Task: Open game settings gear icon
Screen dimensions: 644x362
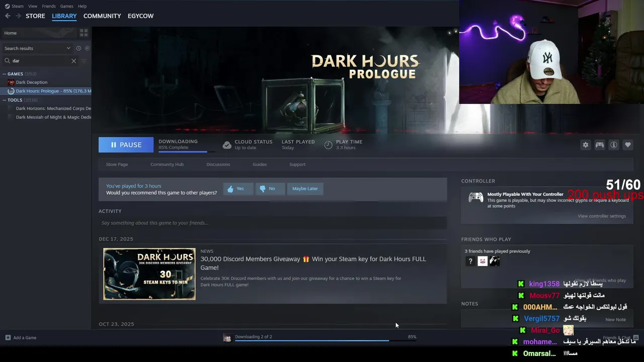Action: [586, 145]
